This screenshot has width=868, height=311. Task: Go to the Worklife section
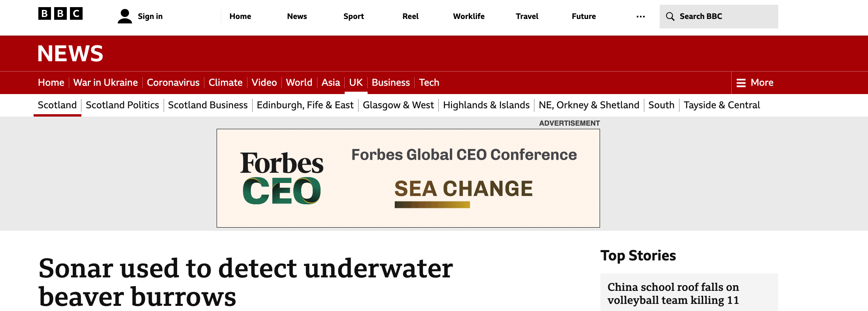pos(469,17)
